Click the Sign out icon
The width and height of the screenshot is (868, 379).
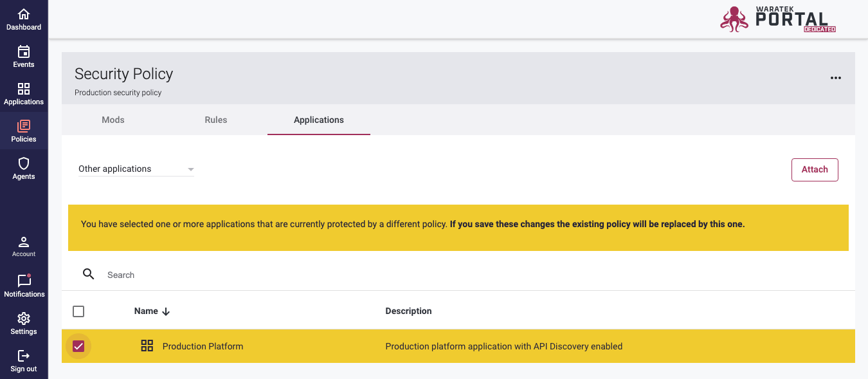(x=24, y=356)
